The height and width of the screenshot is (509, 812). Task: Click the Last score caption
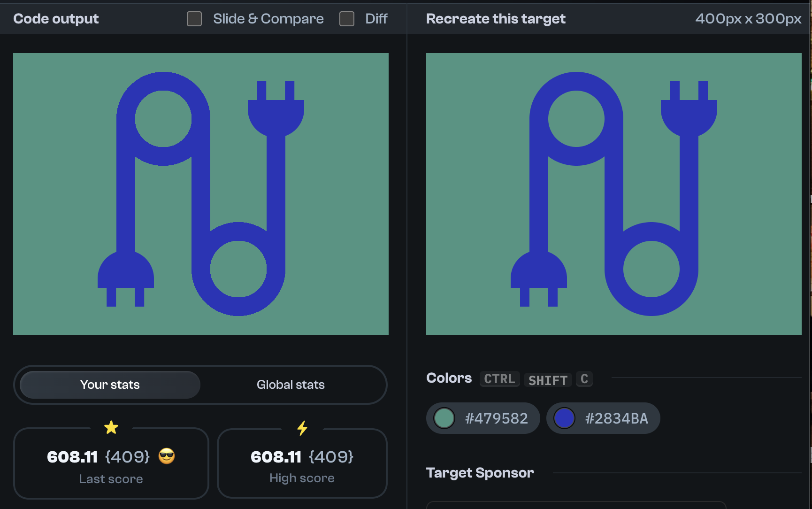point(111,479)
